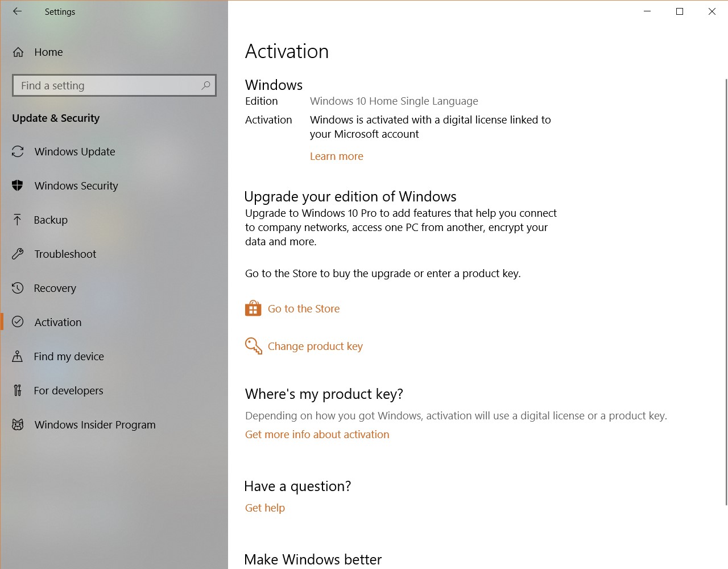
Task: Click Where's my product key heading
Action: point(324,394)
